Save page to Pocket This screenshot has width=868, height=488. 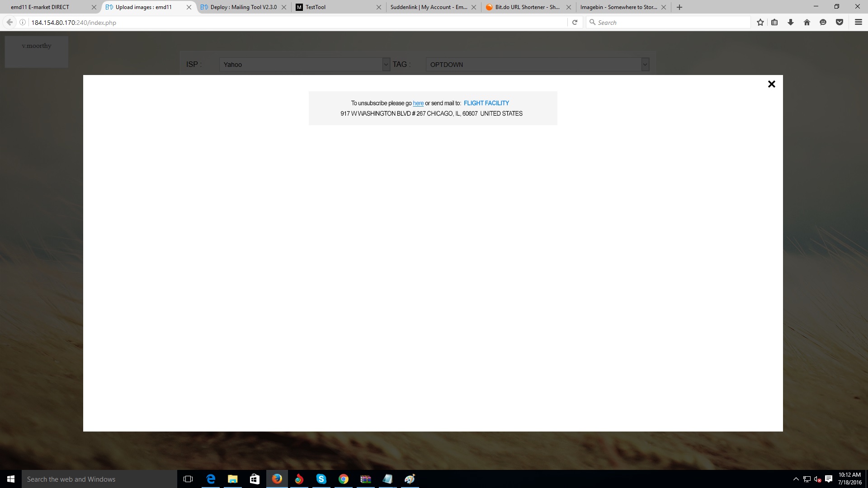tap(840, 22)
